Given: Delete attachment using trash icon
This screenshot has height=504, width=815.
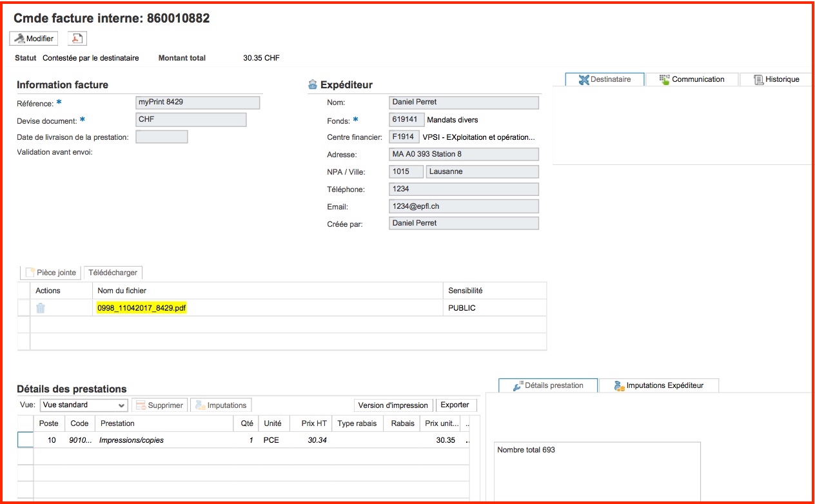Looking at the screenshot, I should click(41, 308).
